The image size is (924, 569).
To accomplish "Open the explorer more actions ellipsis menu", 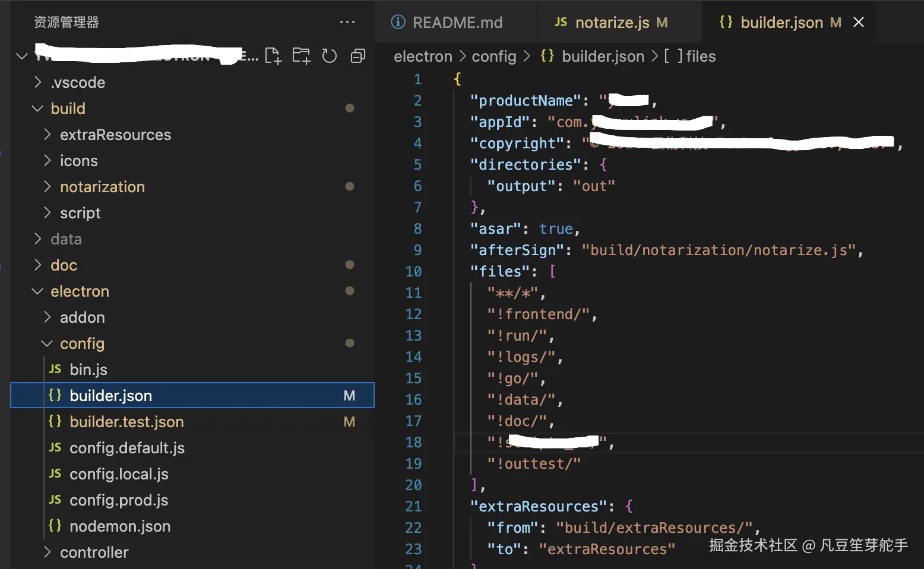I will point(347,22).
